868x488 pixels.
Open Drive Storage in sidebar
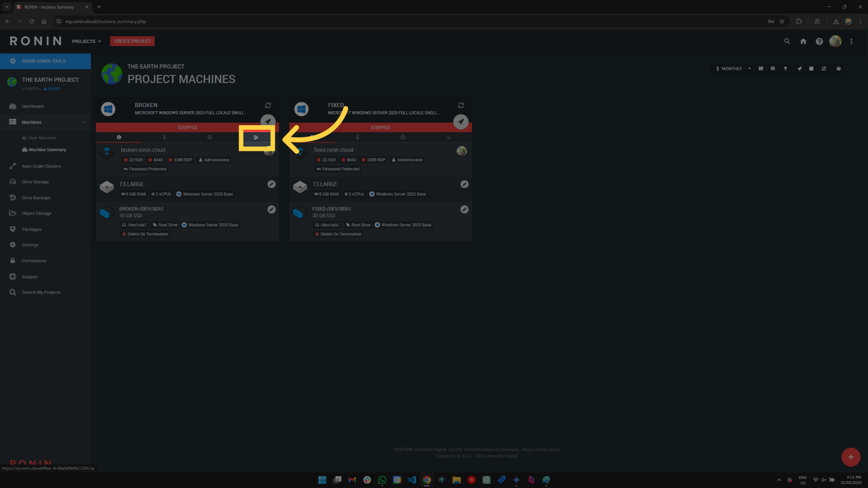coord(35,182)
